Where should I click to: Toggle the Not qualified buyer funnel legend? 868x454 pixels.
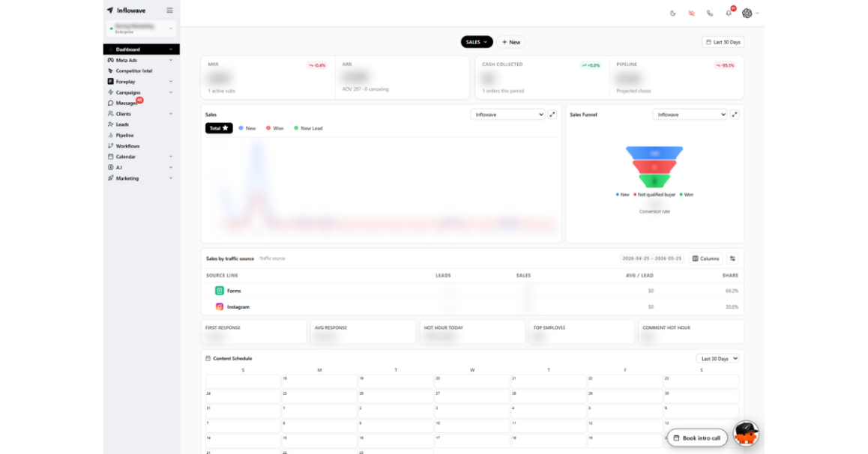click(x=654, y=195)
